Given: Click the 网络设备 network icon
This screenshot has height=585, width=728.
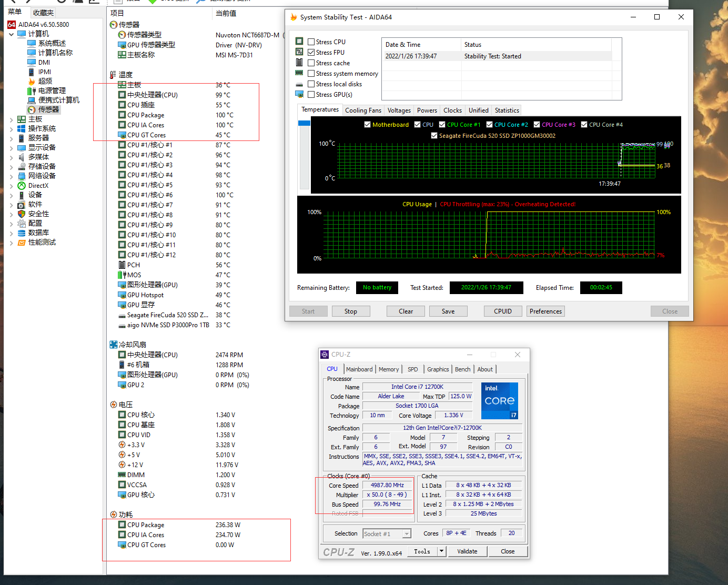Looking at the screenshot, I should click(22, 176).
